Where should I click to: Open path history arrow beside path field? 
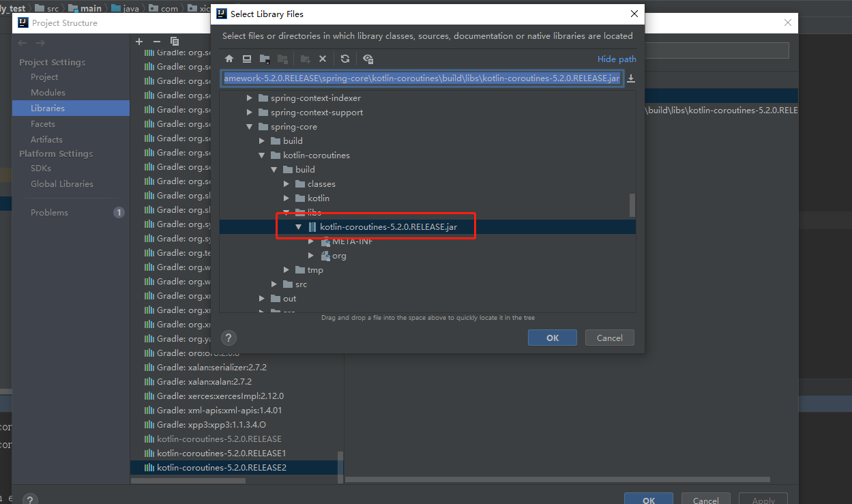631,78
